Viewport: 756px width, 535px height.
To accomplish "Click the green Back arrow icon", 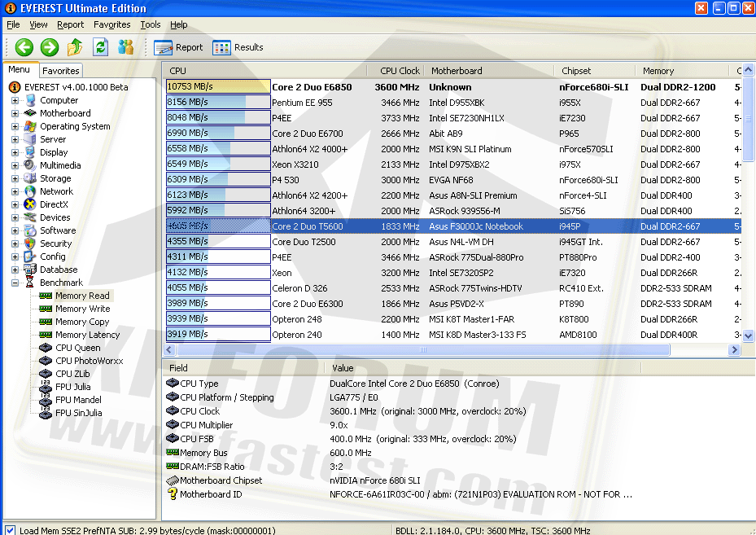I will point(24,47).
